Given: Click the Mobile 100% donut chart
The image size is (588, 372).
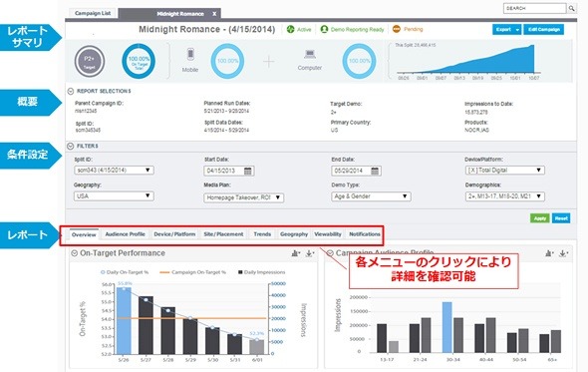Looking at the screenshot, I should click(227, 61).
